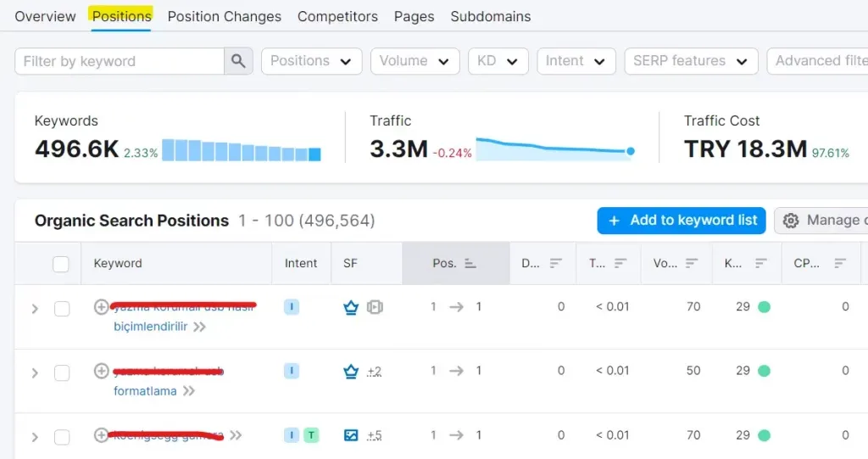Open the SERP features filter dropdown
Image resolution: width=868 pixels, height=459 pixels.
pyautogui.click(x=692, y=61)
